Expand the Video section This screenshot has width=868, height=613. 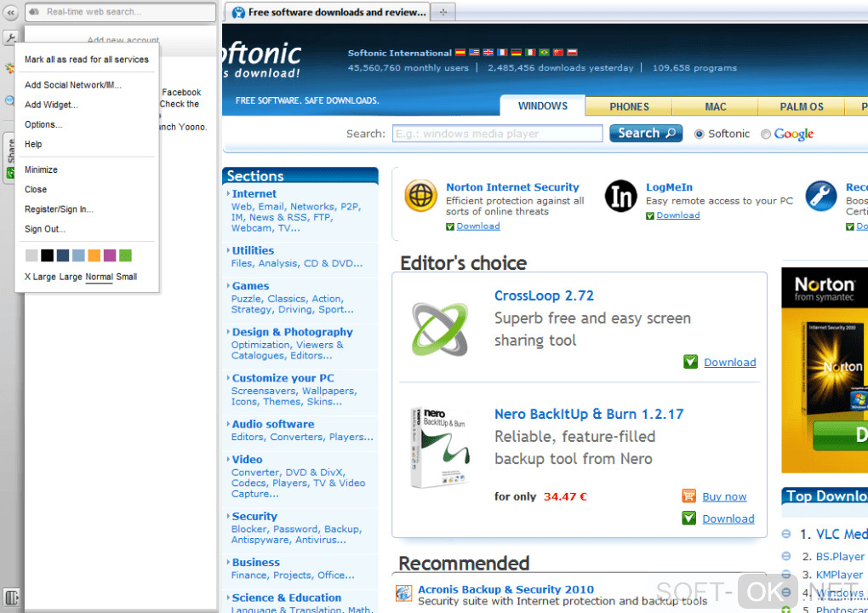click(x=247, y=460)
